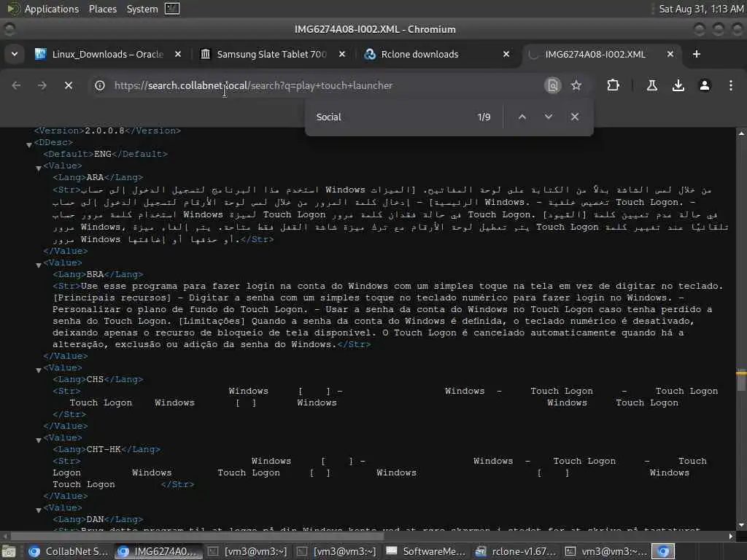Screen dimensions: 747x560
Task: Click the show desktop icon in taskbar
Action: tap(9, 551)
